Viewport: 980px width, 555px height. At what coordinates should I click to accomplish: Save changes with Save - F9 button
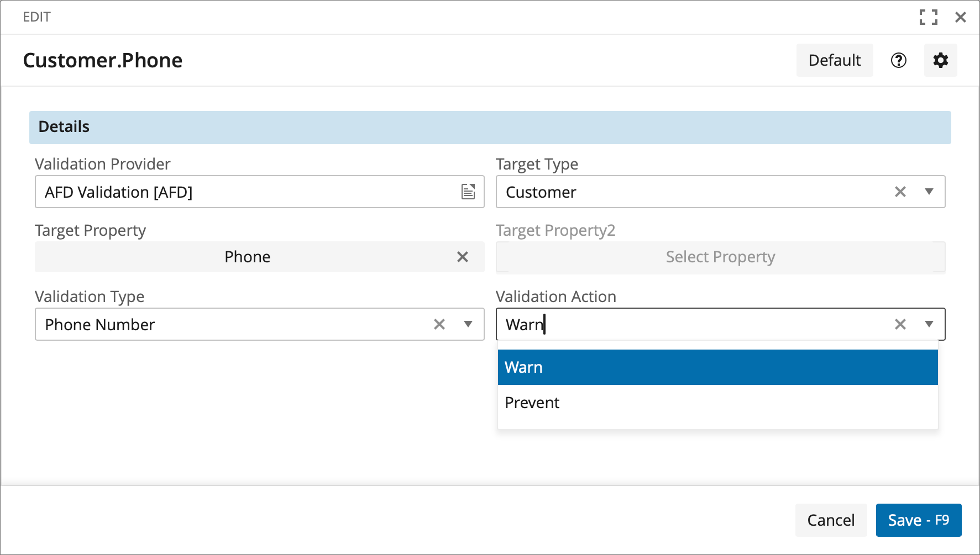click(x=918, y=520)
